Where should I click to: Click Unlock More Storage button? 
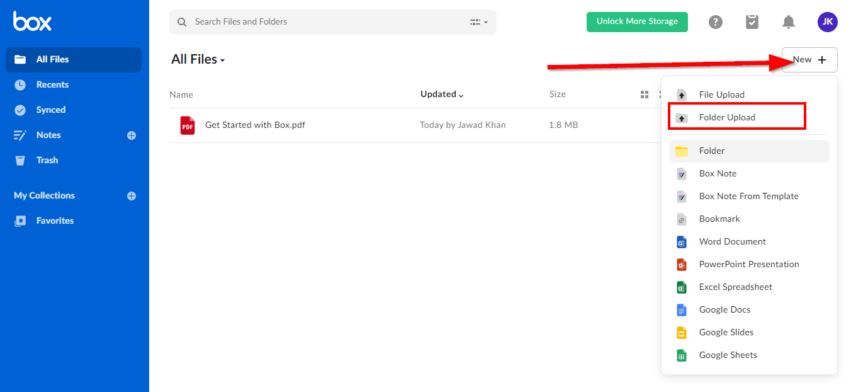click(637, 21)
